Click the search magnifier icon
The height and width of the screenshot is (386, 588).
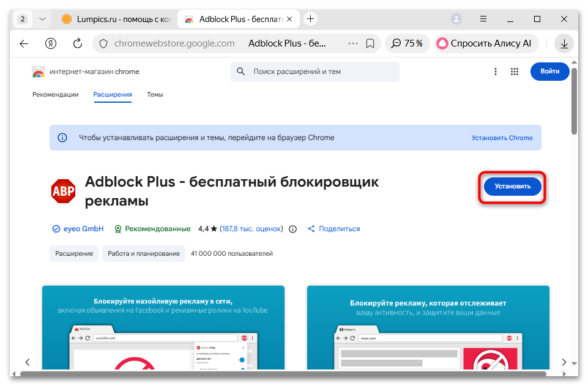240,71
